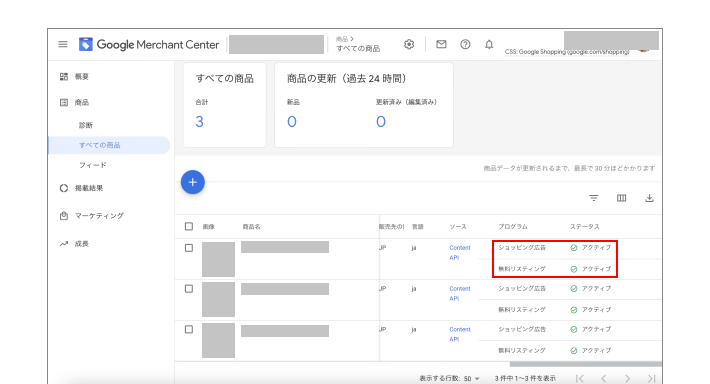Image resolution: width=710 pixels, height=384 pixels.
Task: Open the notifications bell
Action: click(x=489, y=44)
